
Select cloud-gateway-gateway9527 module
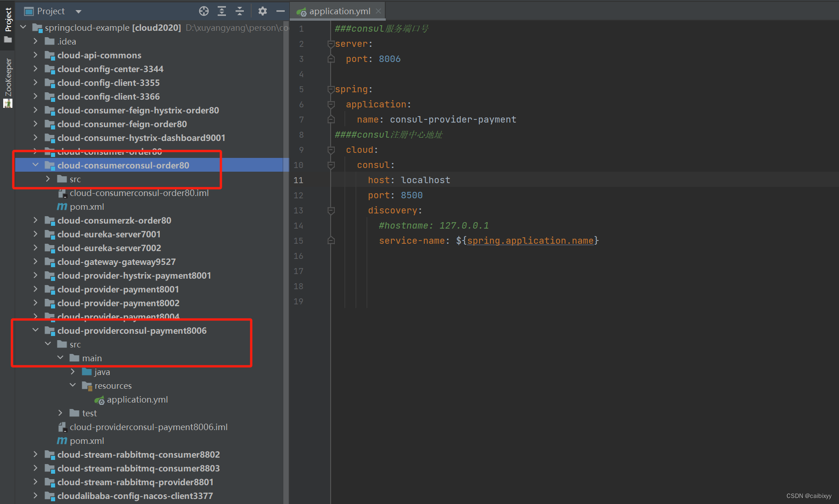[x=116, y=262]
